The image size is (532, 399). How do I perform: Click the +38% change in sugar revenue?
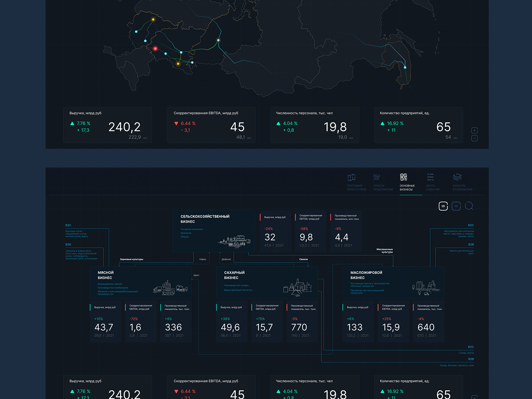click(225, 319)
